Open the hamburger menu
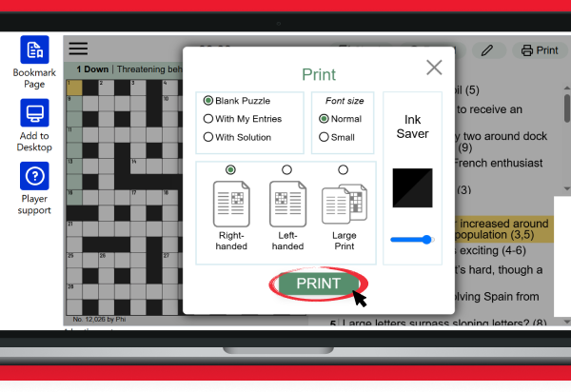 [x=78, y=49]
